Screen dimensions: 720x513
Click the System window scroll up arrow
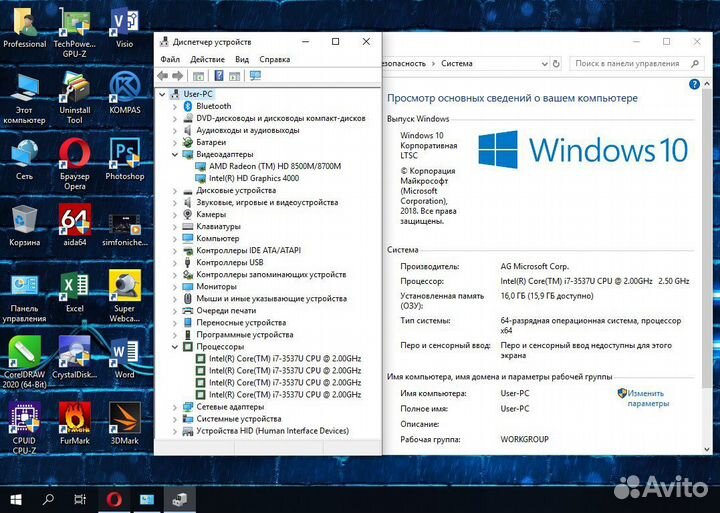click(x=707, y=84)
